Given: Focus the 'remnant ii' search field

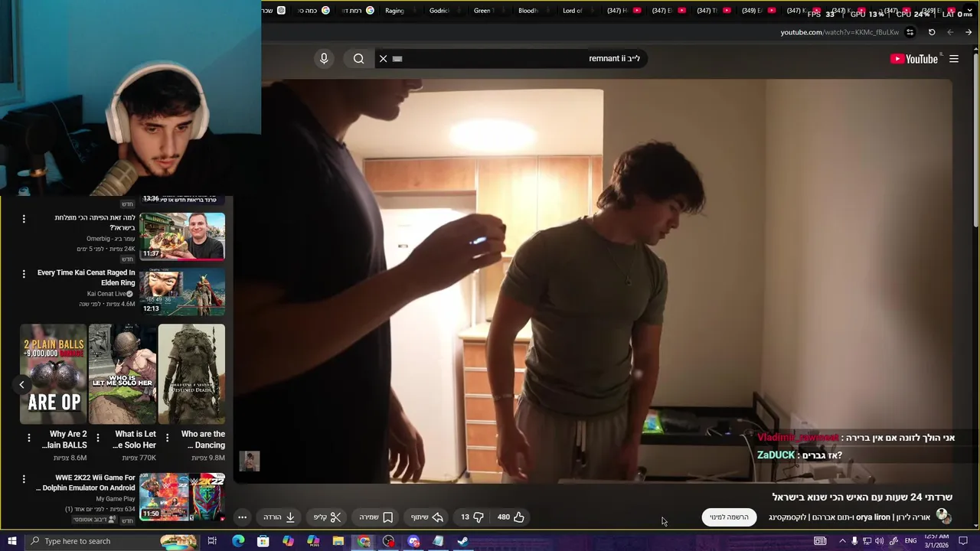Looking at the screenshot, I should (511, 58).
